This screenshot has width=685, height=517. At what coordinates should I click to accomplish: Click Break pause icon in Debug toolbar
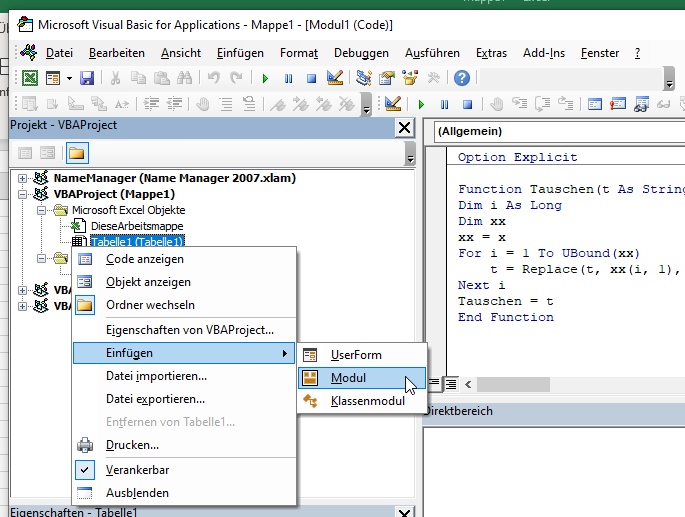[444, 104]
